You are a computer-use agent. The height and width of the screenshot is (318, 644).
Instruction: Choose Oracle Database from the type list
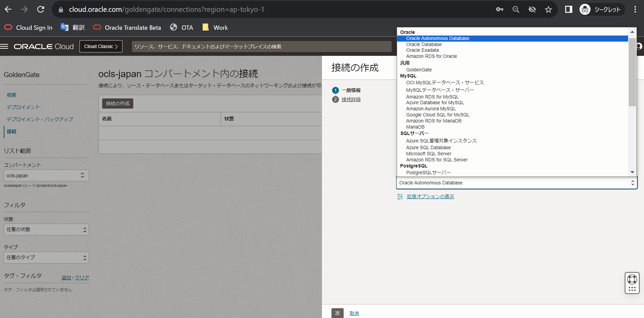[x=424, y=44]
